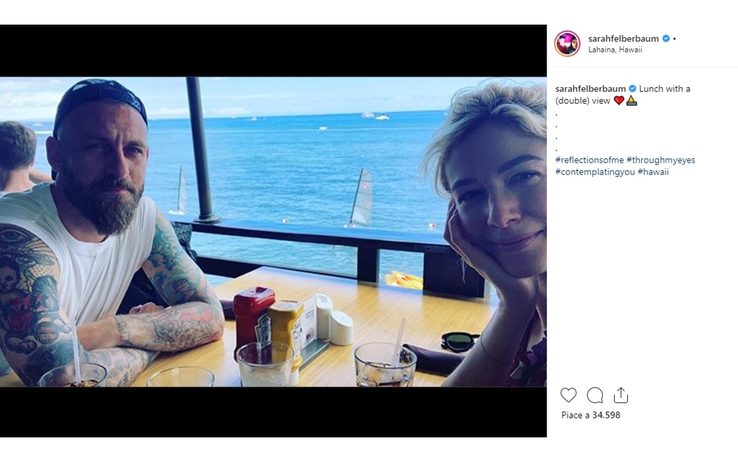Click the black bar above the photo
This screenshot has height=462, width=738.
[273, 51]
